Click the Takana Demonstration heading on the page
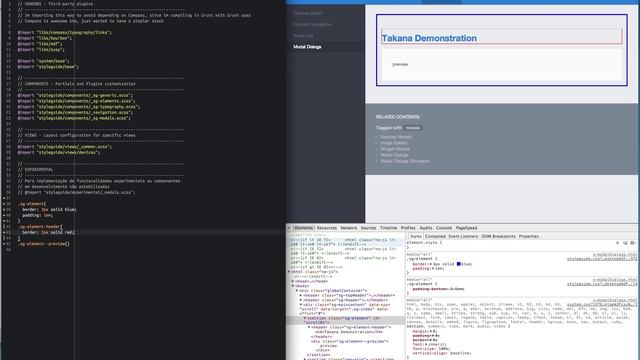Screen dimensions: 640x360 coord(429,38)
